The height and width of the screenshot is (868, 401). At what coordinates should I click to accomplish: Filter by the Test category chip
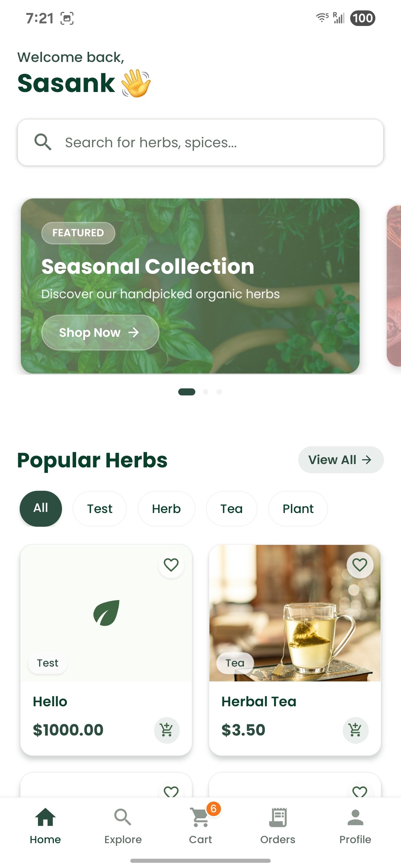100,509
